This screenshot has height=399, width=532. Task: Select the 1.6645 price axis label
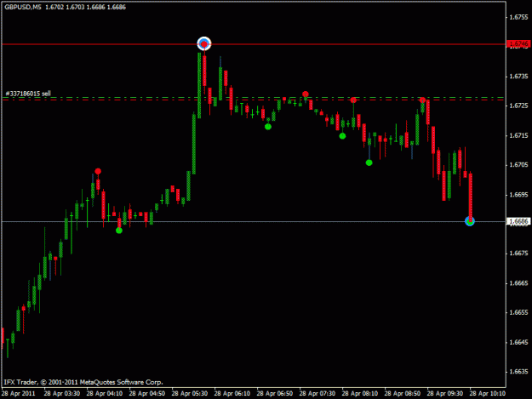click(518, 342)
